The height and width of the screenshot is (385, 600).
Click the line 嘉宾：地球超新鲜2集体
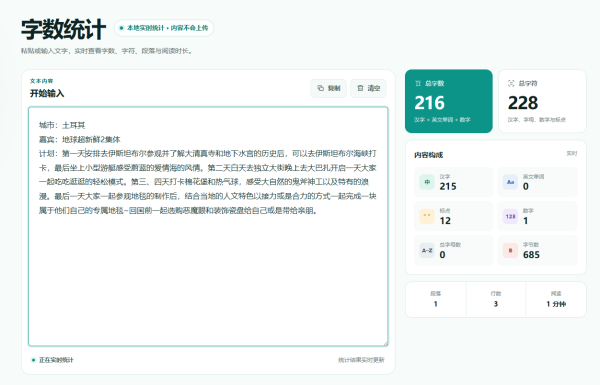point(80,139)
